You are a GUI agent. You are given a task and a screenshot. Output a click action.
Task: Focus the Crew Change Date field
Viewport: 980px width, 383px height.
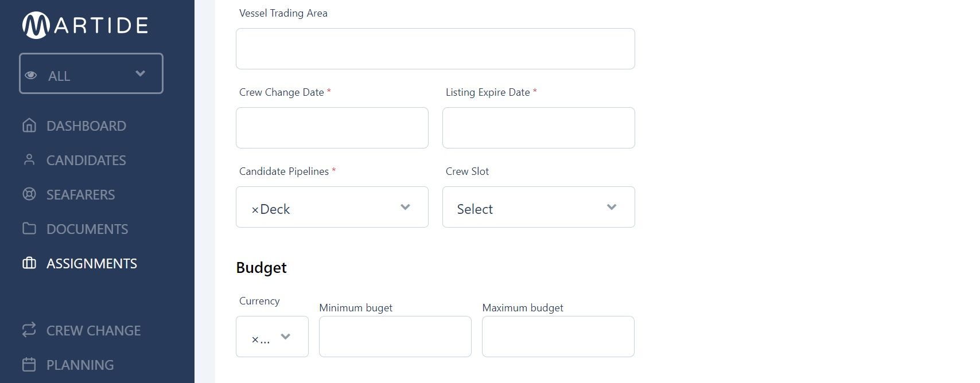tap(332, 128)
